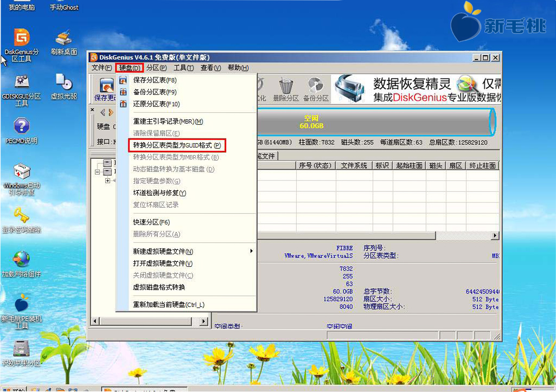Open the 识别苹果分区 desktop icon
The width and height of the screenshot is (556, 392).
(x=22, y=354)
